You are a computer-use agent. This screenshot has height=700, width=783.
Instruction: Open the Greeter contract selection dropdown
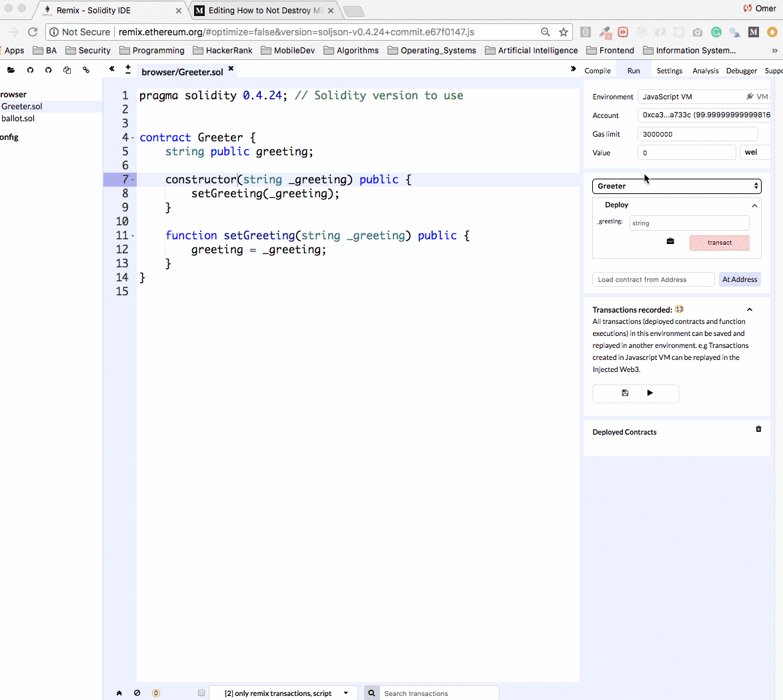coord(676,186)
